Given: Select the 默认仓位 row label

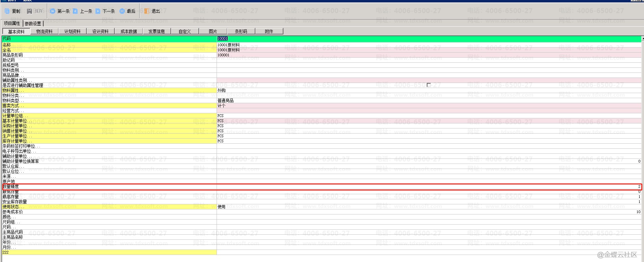Looking at the screenshot, I should (x=13, y=171).
